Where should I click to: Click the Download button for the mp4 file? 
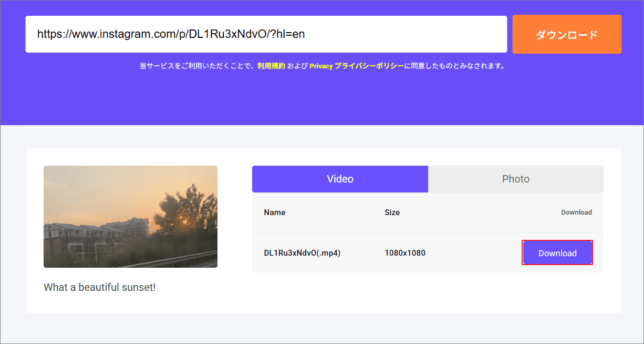pyautogui.click(x=557, y=252)
